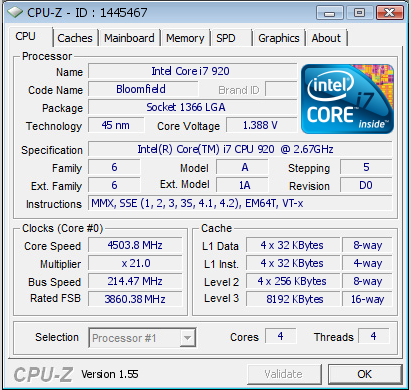This screenshot has height=390, width=411.
Task: Click the CPU-Z app icon in title bar
Action: [x=15, y=13]
